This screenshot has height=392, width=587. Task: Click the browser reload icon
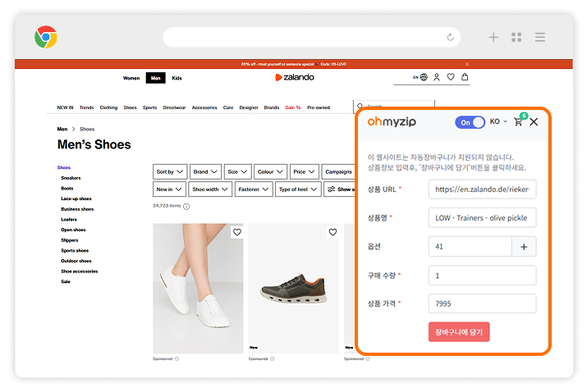[x=450, y=37]
